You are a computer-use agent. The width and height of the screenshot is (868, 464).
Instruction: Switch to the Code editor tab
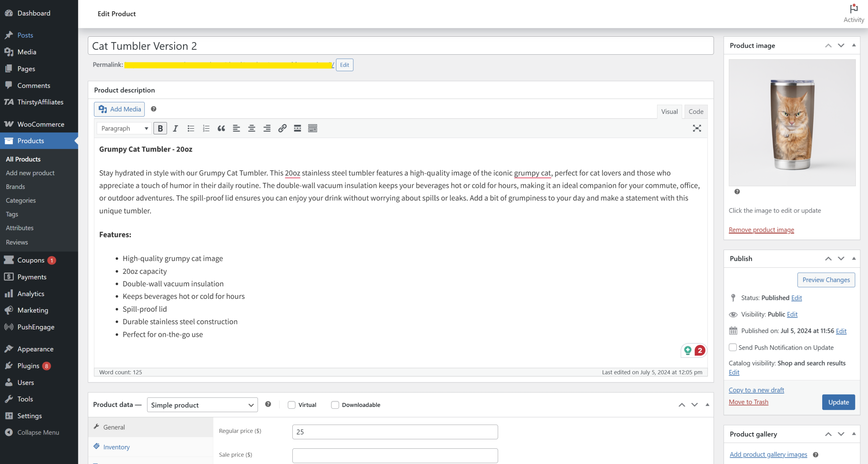[x=696, y=112]
